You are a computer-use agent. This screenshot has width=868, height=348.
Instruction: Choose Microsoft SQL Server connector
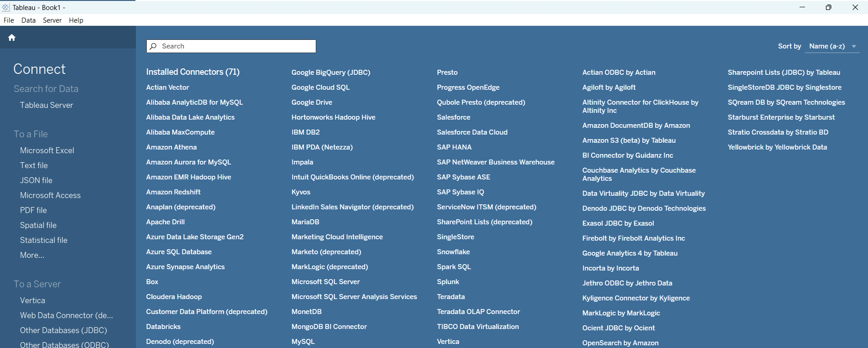click(326, 282)
